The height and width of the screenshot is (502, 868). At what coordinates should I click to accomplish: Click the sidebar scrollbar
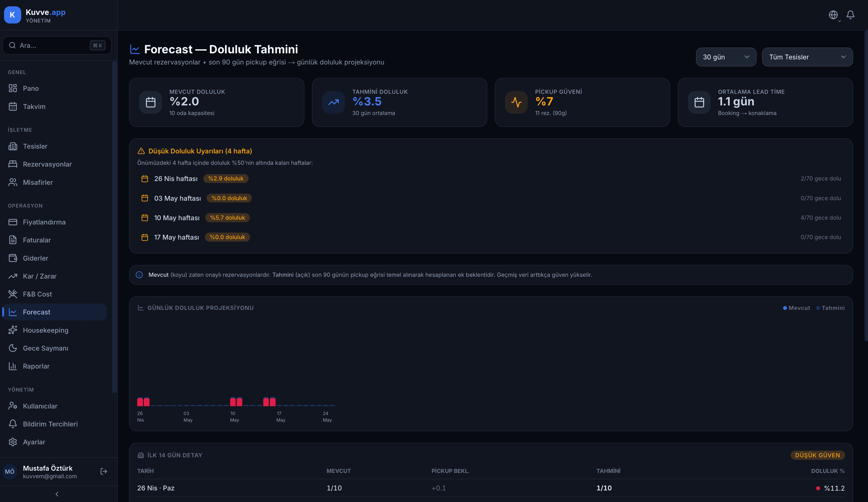pyautogui.click(x=114, y=227)
